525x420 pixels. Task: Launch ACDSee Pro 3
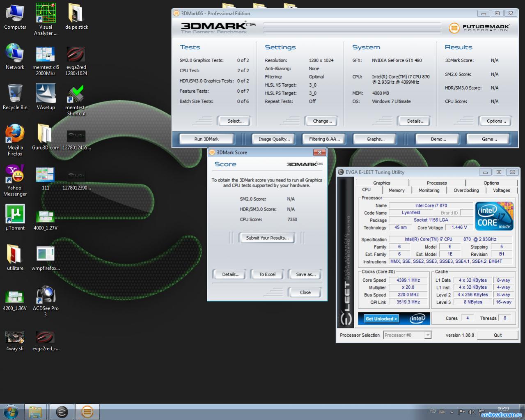pos(46,301)
